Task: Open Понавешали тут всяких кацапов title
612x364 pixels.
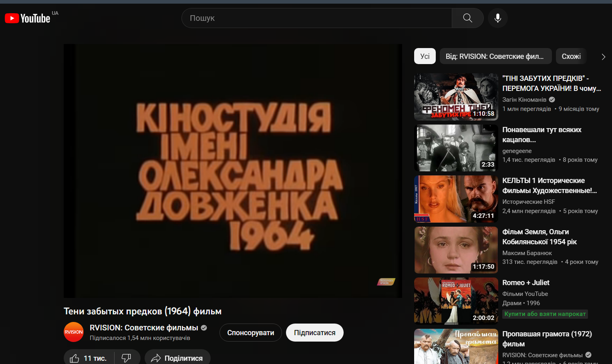Action: pos(542,135)
